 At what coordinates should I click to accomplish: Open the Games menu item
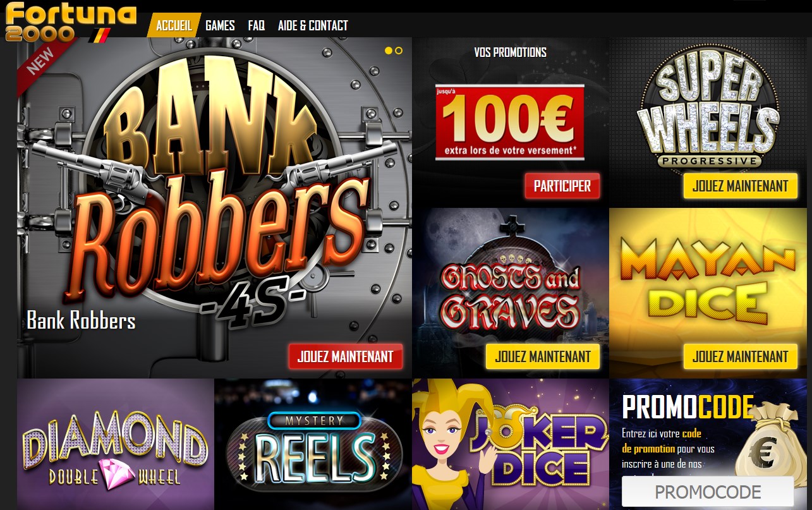tap(220, 25)
